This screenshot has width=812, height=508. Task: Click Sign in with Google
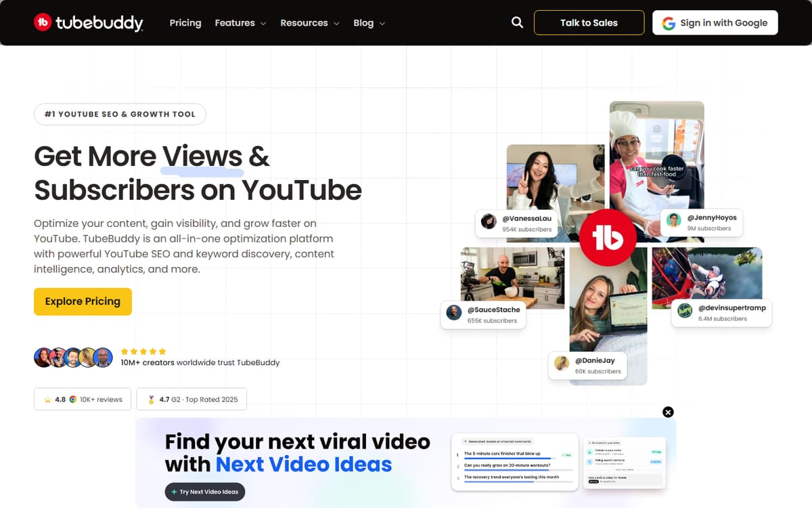point(715,22)
